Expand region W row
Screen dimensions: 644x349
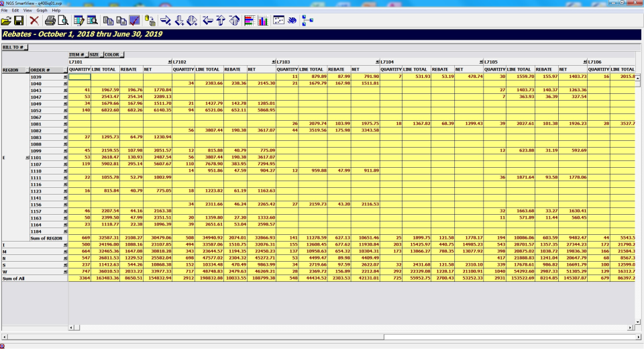click(65, 272)
